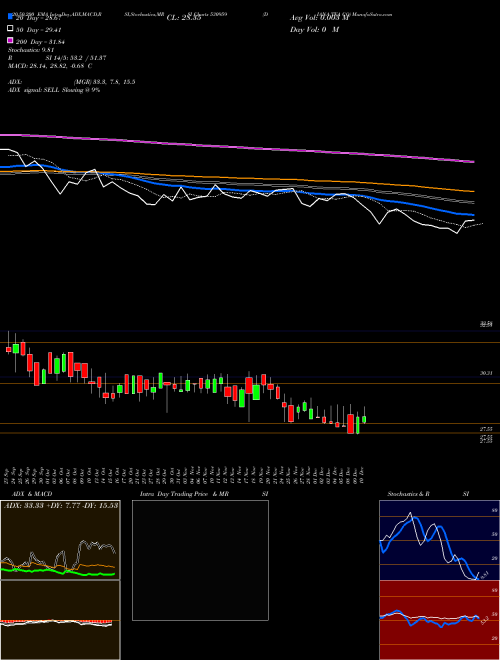Click the magenta 200-day moving average line
500x660 pixels.
[x=237, y=146]
